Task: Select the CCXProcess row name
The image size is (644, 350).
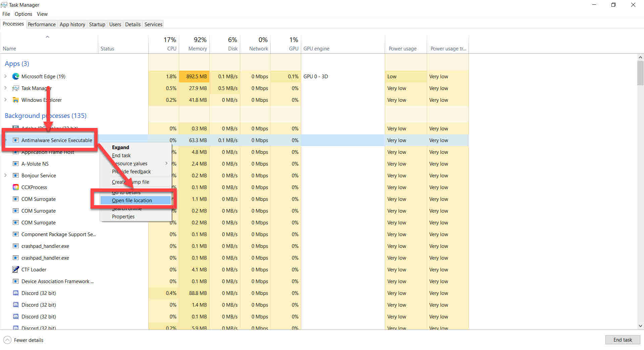Action: coord(34,187)
